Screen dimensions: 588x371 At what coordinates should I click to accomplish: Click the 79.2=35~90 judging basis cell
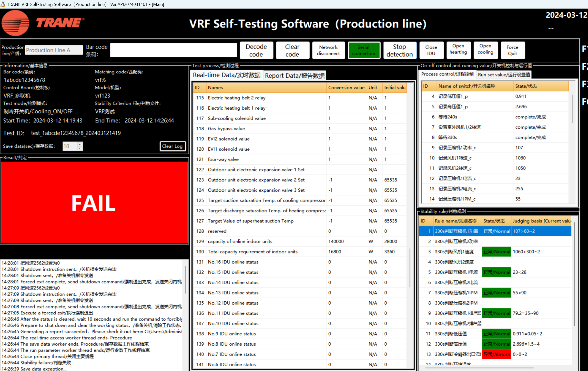pos(541,313)
